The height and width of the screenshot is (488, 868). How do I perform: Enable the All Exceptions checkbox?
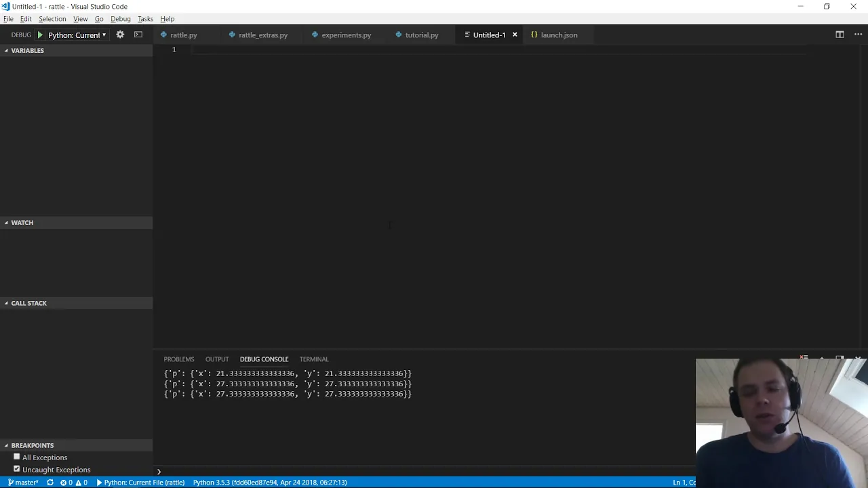pos(17,457)
